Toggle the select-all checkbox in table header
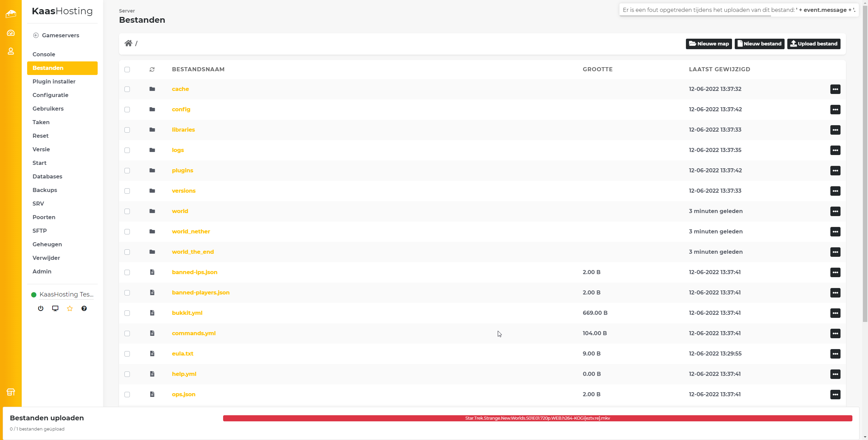Viewport: 868px width, 440px height. click(127, 70)
